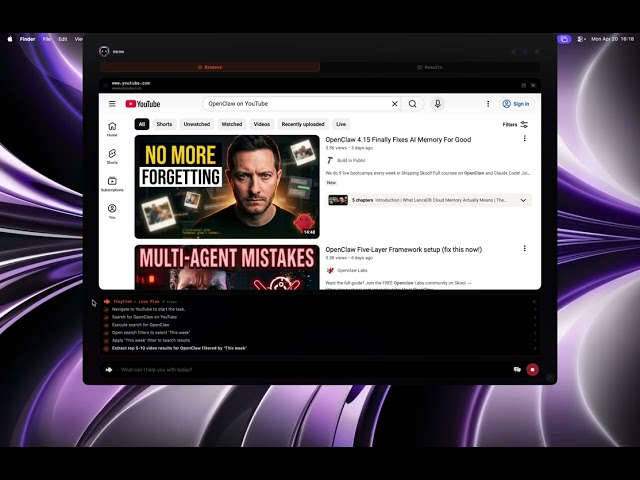Open options menu for Five-Layer Framework video

click(x=524, y=249)
